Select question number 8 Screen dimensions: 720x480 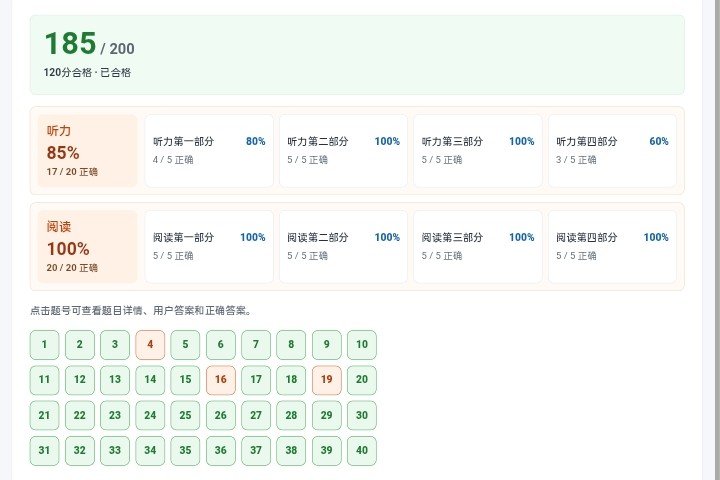[x=291, y=344]
